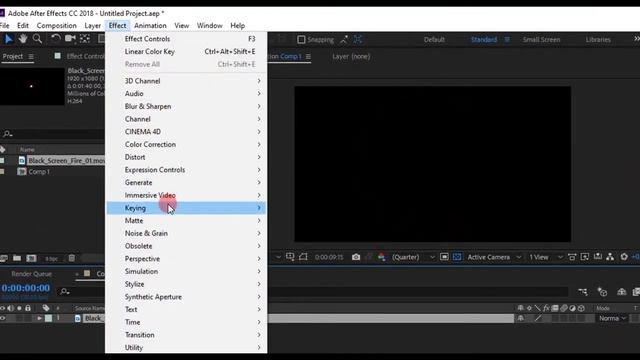640x360 pixels.
Task: Click the label color swatch of Black layer
Action: click(49, 318)
